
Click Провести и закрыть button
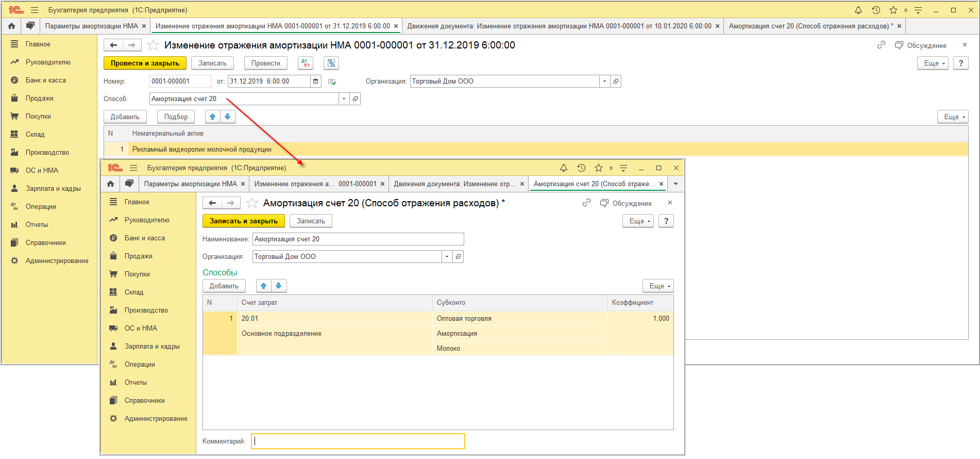coord(145,63)
